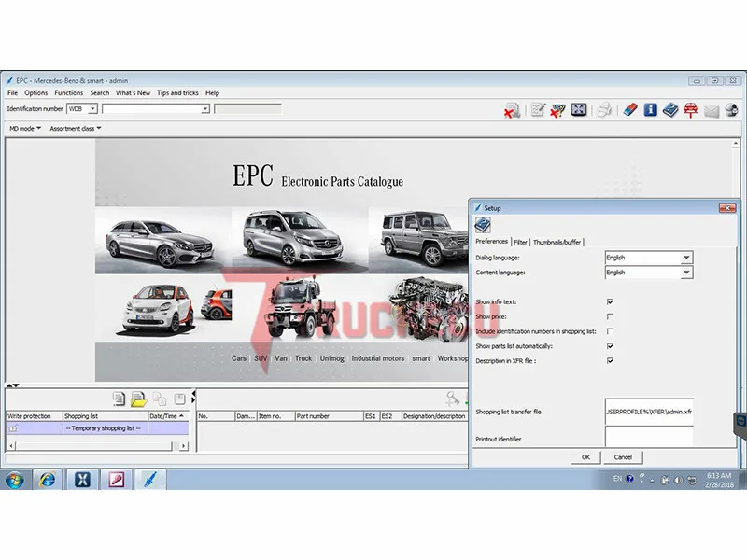Click the EPC spark plug taskbar icon
747x560 pixels.
click(x=150, y=480)
